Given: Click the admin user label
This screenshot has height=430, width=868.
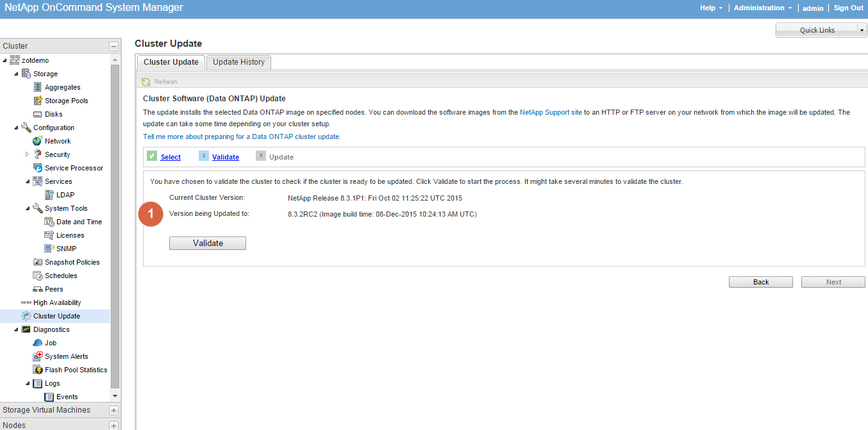Looking at the screenshot, I should coord(812,8).
